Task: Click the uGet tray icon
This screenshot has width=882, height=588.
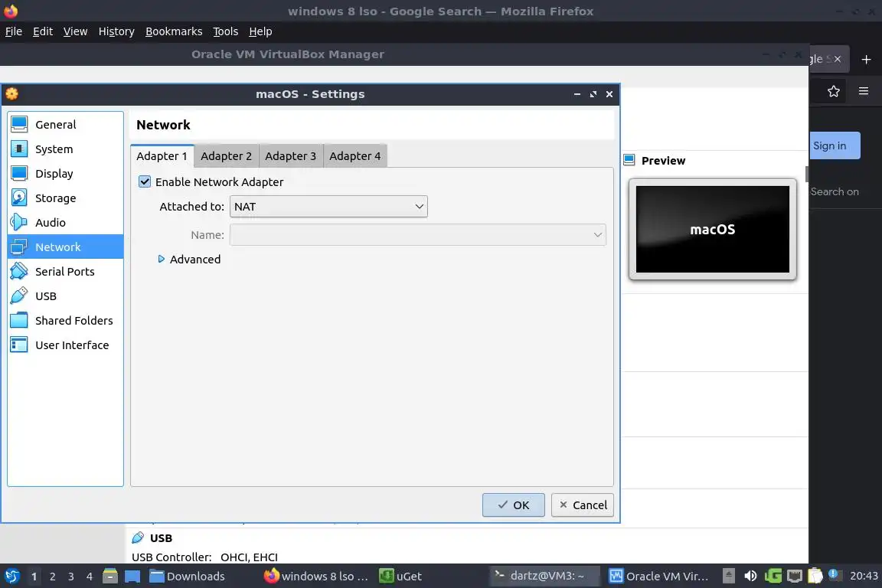Action: [x=773, y=576]
